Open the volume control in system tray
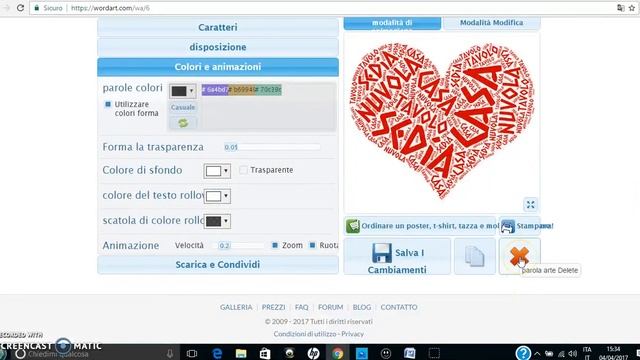 click(x=573, y=353)
